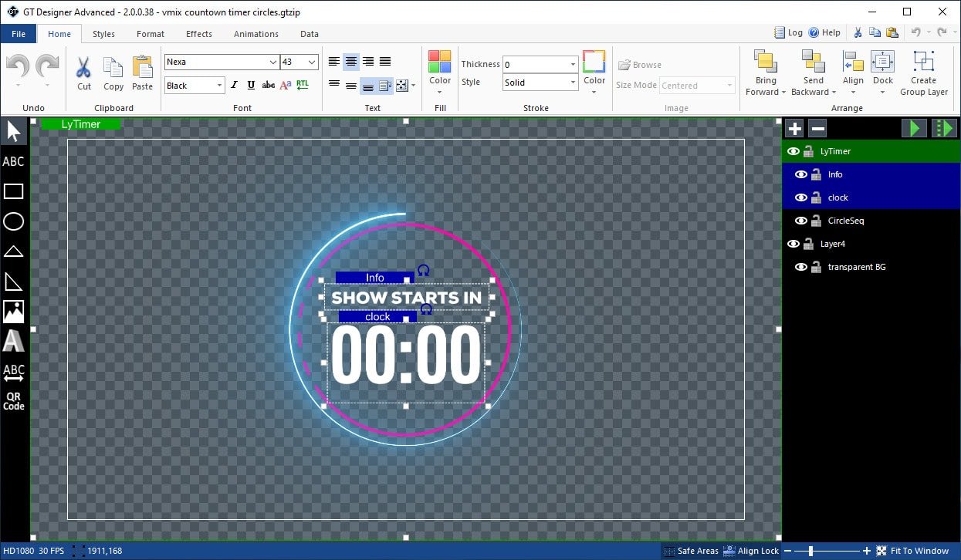Toggle visibility of CircleSeq layer
Viewport: 961px width, 560px height.
tap(801, 221)
